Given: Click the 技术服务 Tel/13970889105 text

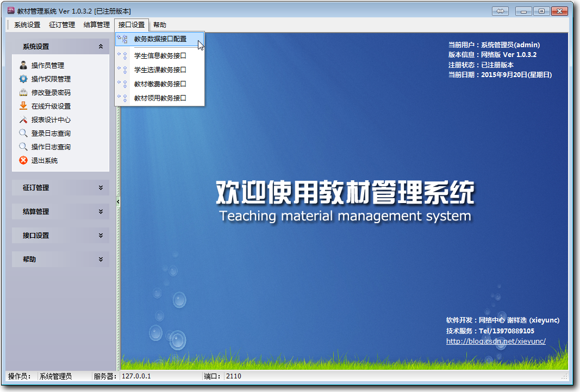Looking at the screenshot, I should coord(490,331).
